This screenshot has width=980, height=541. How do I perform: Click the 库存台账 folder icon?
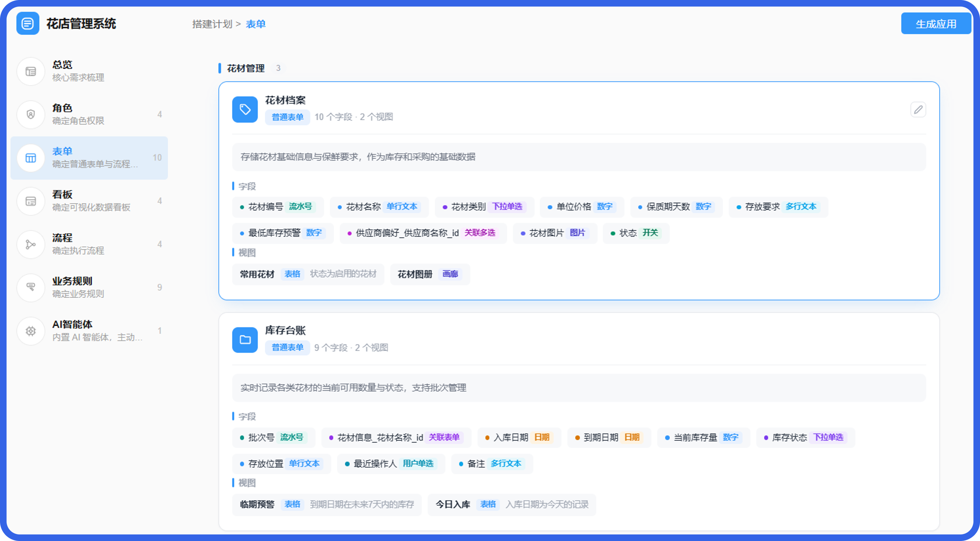[245, 340]
